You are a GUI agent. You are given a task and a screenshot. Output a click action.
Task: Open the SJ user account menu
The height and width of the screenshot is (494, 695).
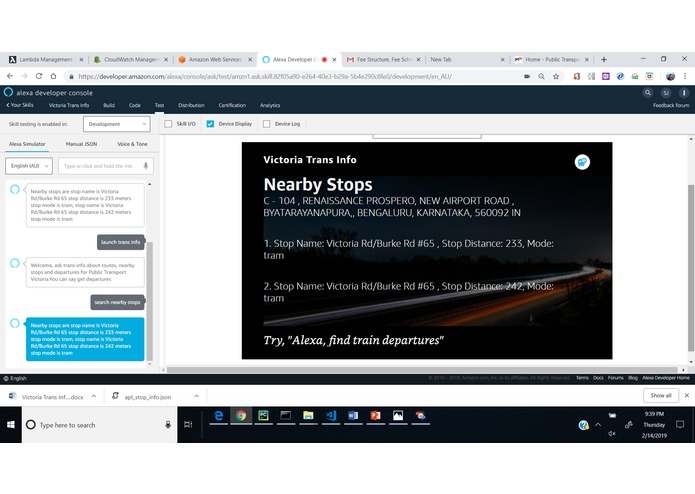(x=666, y=93)
